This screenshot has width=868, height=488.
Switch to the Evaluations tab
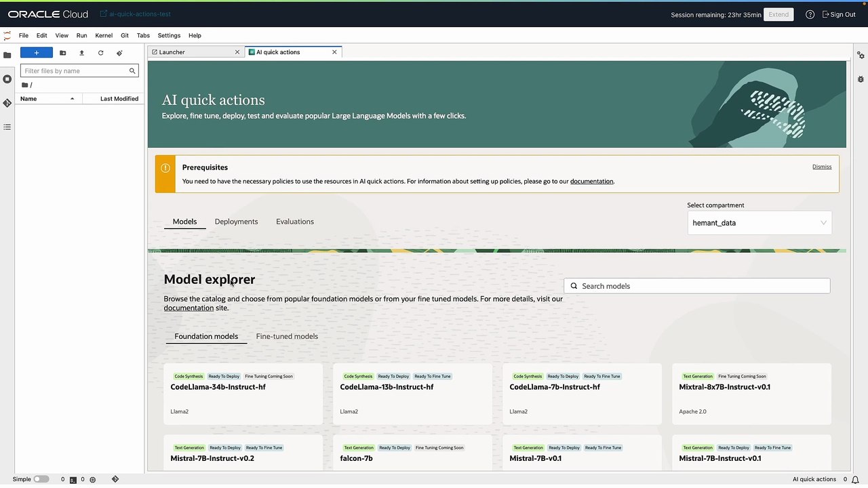[x=295, y=222]
